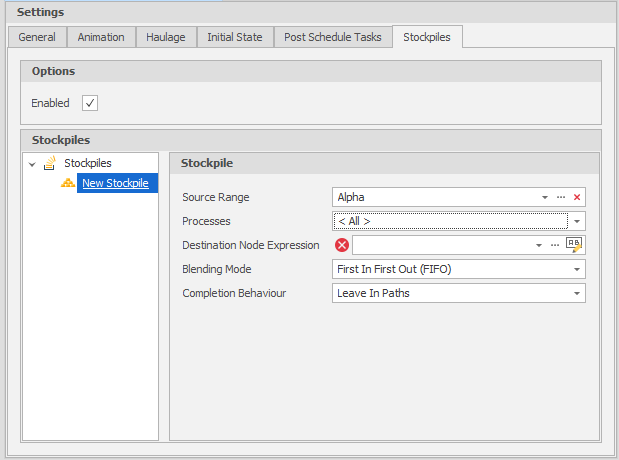619x460 pixels.
Task: Select New Stockpile in the tree
Action: click(115, 183)
